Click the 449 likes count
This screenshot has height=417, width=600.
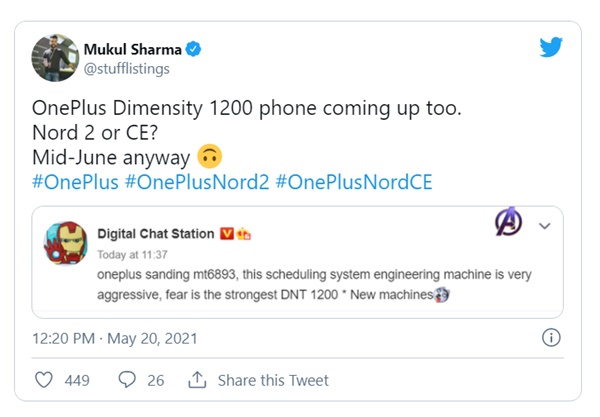point(77,380)
